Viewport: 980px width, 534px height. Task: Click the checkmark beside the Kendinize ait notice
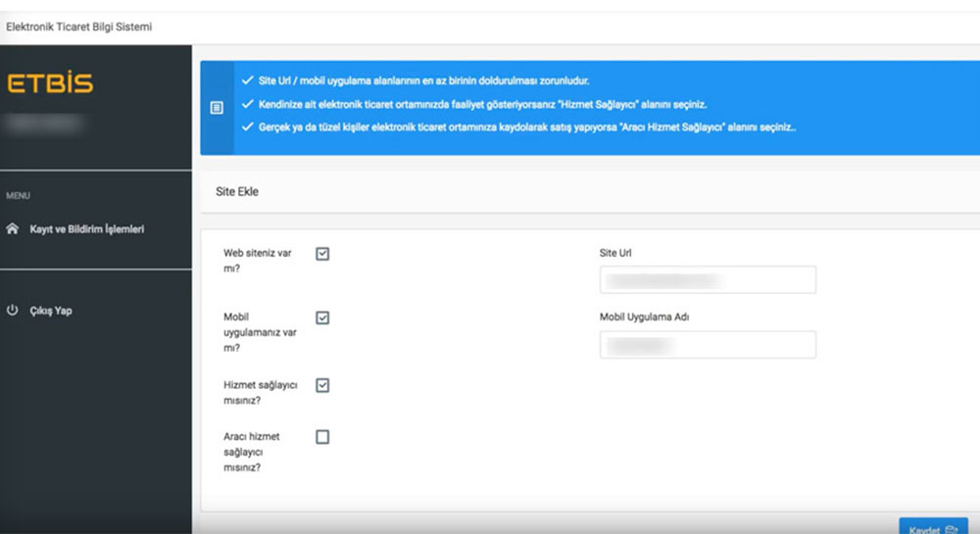(248, 104)
